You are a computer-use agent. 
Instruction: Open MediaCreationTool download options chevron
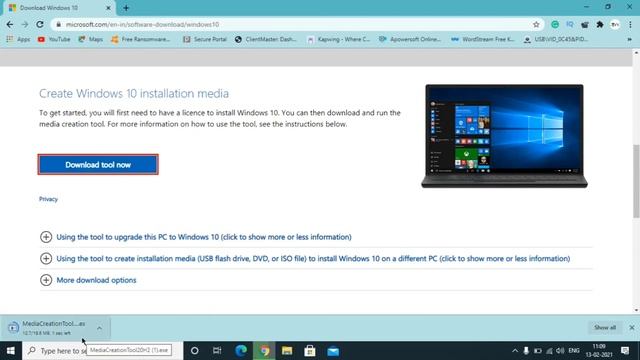click(99, 328)
